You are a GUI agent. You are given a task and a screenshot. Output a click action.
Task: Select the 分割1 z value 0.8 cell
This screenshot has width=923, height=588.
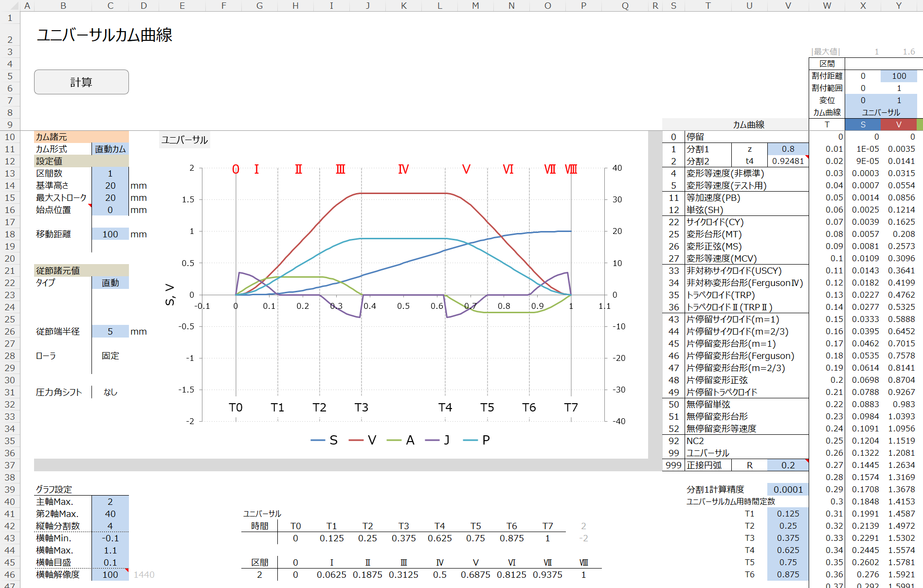(x=788, y=149)
